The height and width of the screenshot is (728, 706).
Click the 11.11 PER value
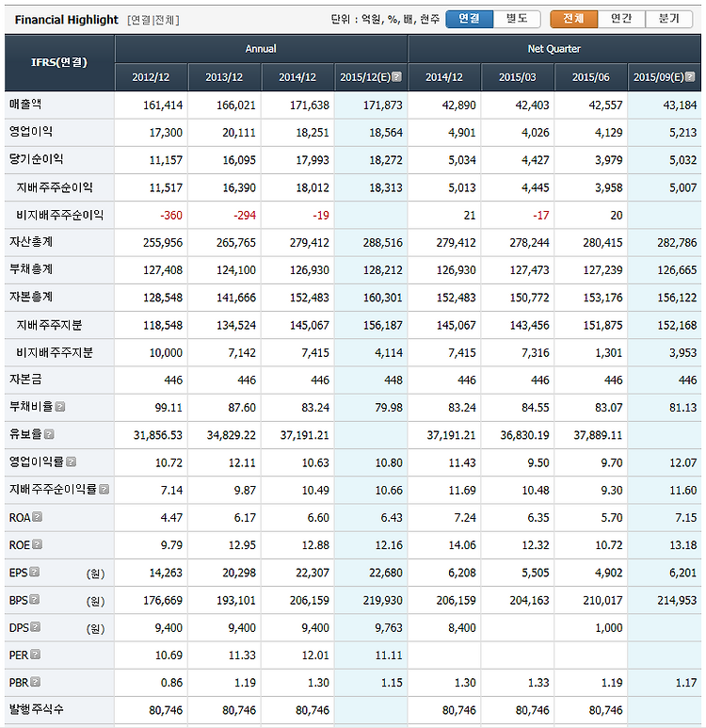389,655
